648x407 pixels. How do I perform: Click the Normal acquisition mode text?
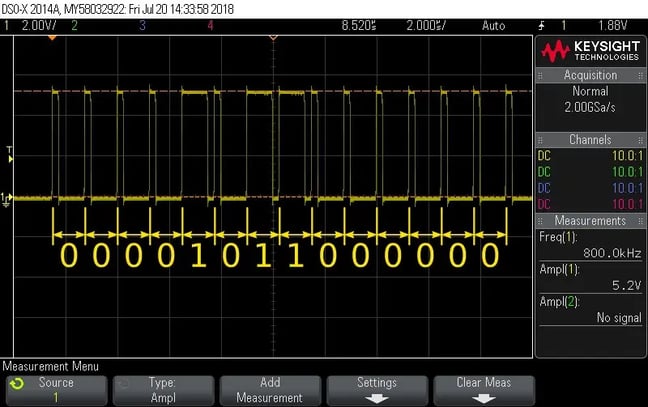click(590, 91)
